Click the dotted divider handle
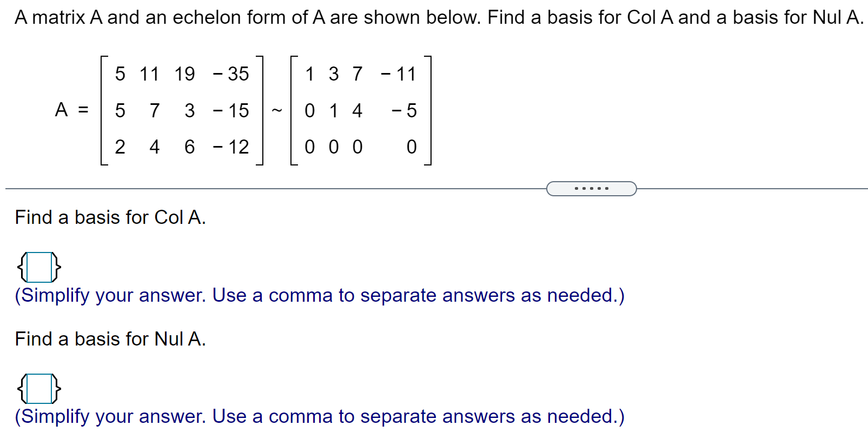 [592, 188]
